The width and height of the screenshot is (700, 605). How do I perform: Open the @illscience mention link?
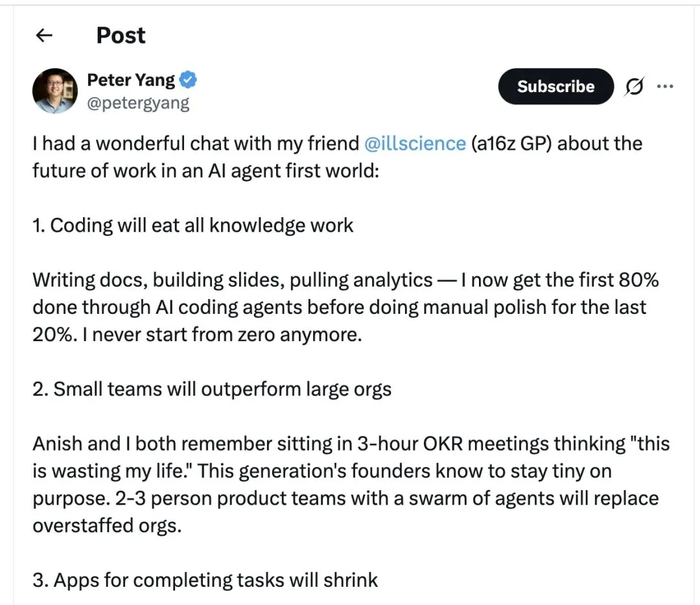tap(415, 143)
